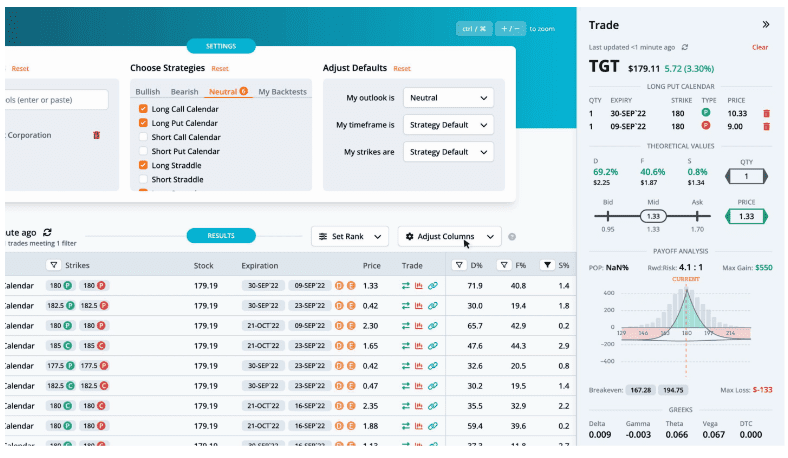Delete the 09-SEP'22 leg with trash icon
The image size is (788, 458).
click(766, 127)
